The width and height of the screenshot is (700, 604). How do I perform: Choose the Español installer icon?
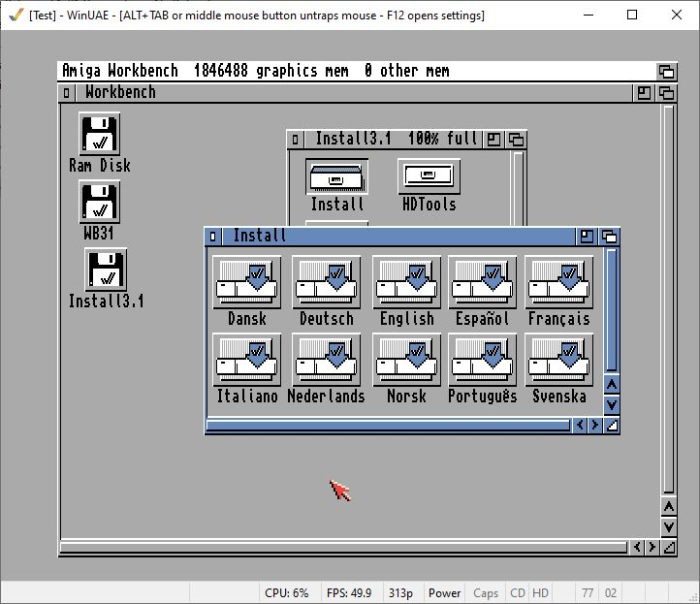tap(482, 282)
